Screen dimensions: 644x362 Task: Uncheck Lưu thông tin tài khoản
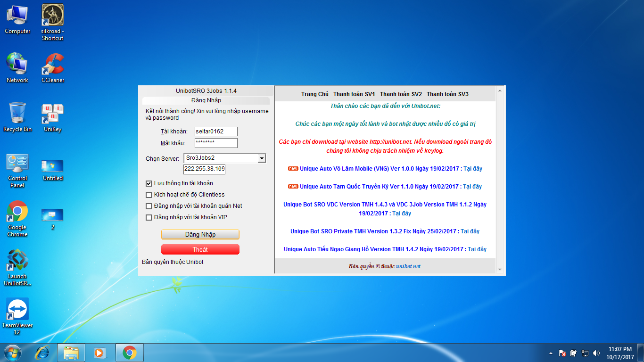(x=149, y=183)
